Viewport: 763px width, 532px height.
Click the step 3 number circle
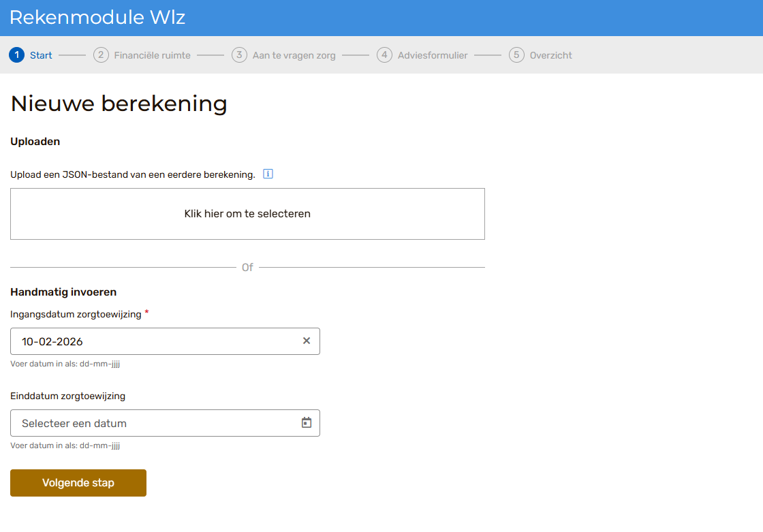(x=239, y=55)
